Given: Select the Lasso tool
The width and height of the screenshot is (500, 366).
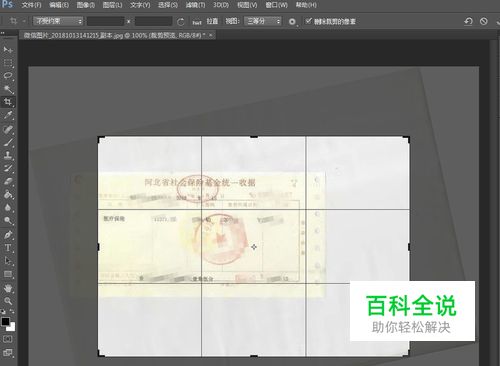Looking at the screenshot, I should [x=8, y=76].
